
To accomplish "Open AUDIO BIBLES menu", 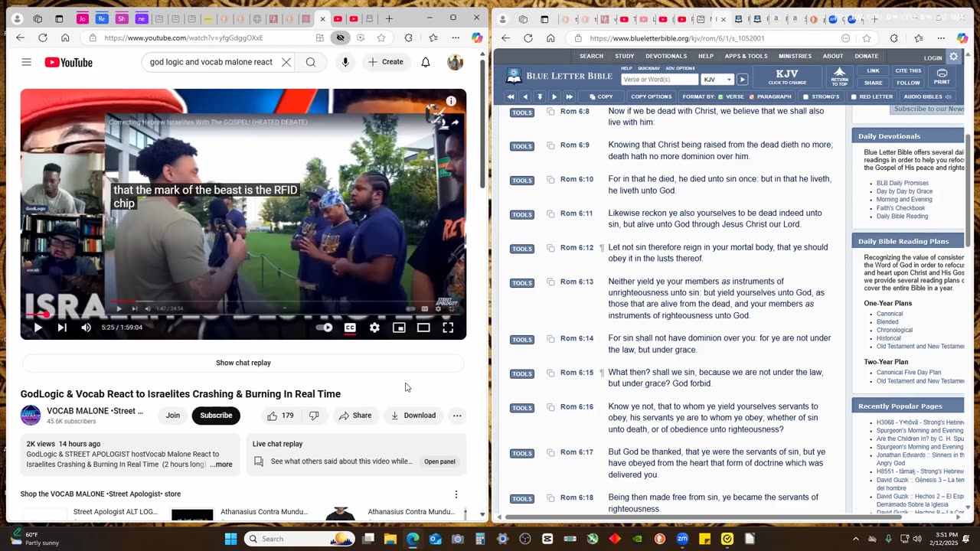I will 926,97.
